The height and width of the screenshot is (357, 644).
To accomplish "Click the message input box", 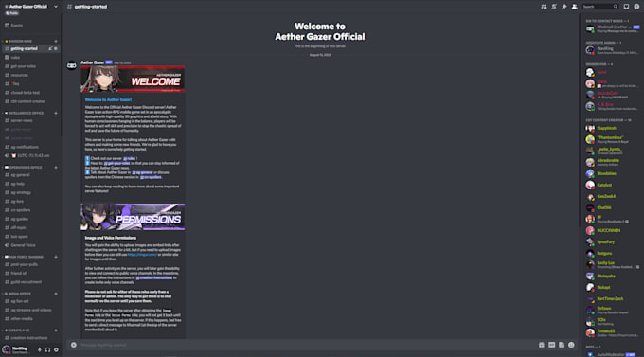I will coord(308,345).
